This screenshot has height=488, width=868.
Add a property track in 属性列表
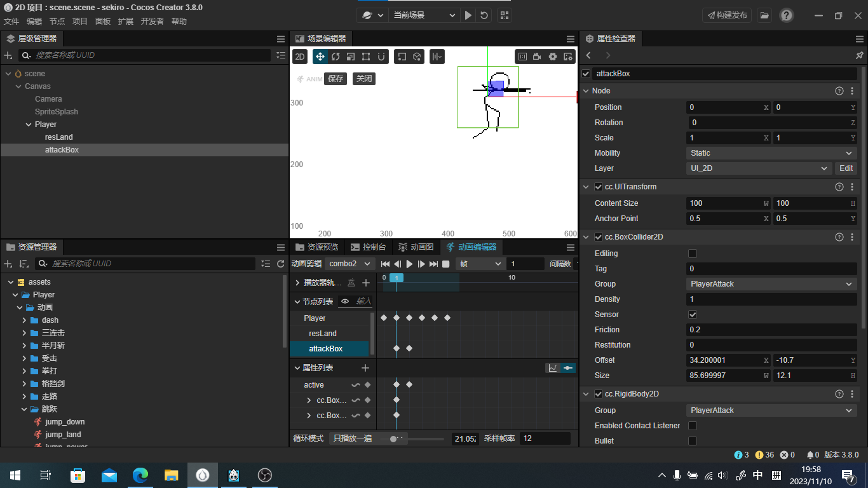(x=365, y=368)
